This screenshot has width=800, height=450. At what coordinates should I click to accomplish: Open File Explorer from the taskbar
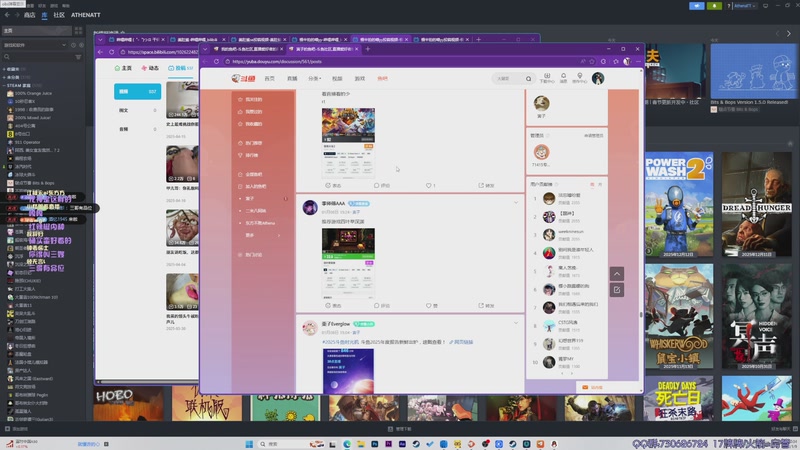point(361,444)
